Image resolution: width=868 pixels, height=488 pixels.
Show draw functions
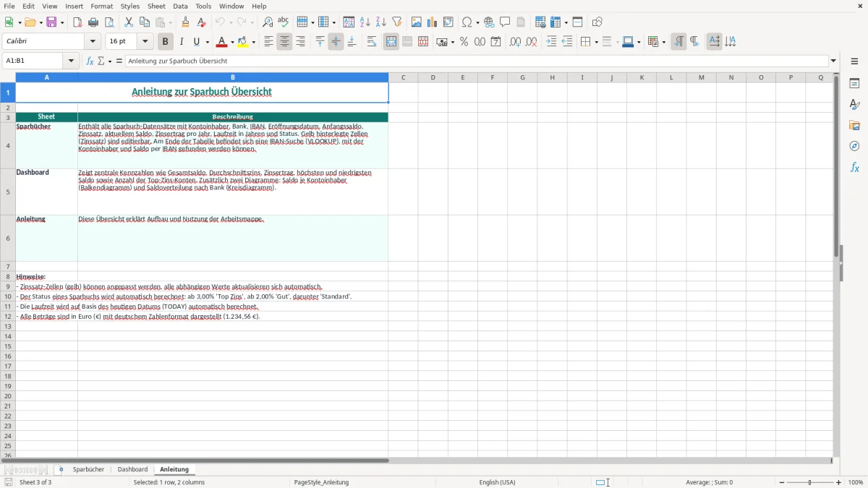[x=597, y=22]
